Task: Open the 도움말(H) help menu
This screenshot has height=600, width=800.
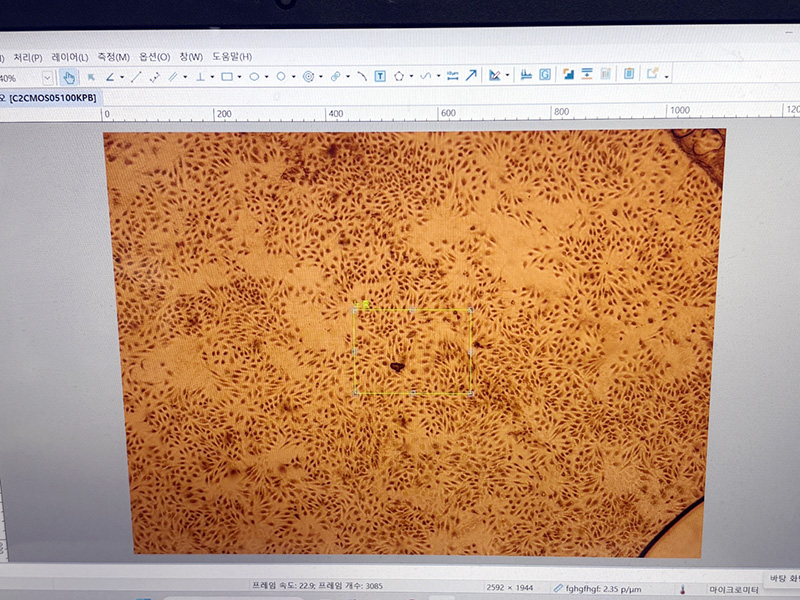Action: pyautogui.click(x=232, y=57)
